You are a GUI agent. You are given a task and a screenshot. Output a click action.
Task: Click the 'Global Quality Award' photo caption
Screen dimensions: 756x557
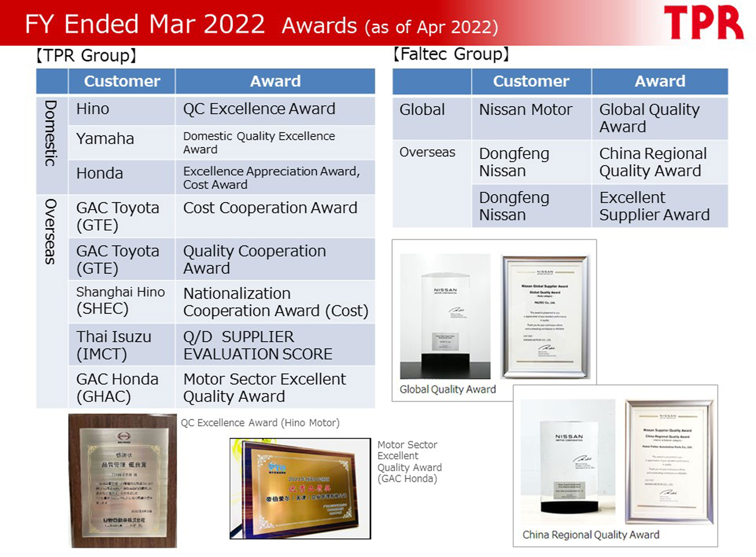coord(448,390)
